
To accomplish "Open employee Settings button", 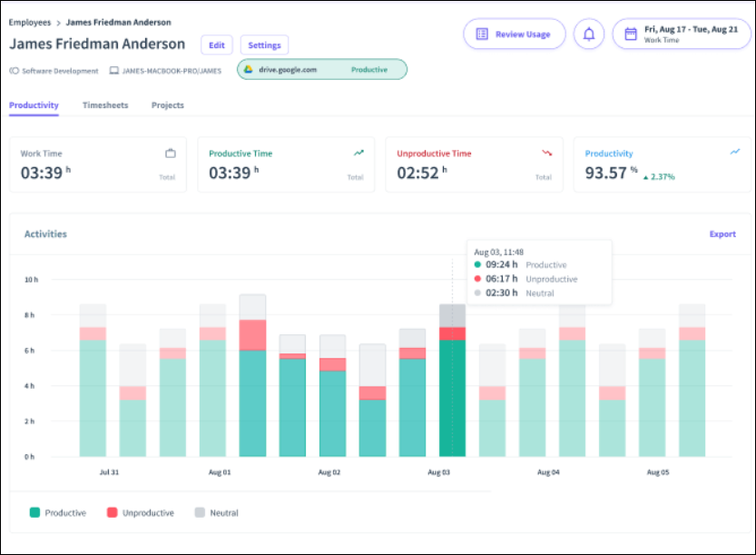I will tap(264, 45).
